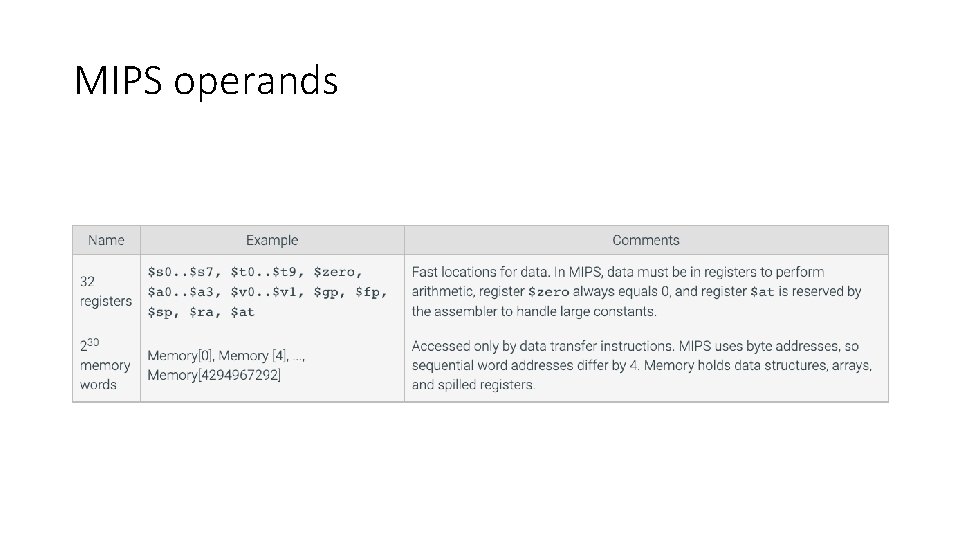
Task: Click sequential word addresses differ by 4
Action: coord(525,366)
